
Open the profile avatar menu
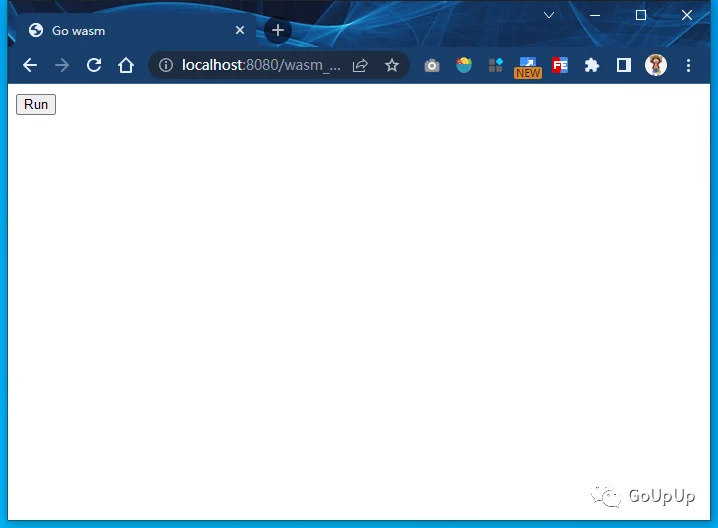click(x=656, y=65)
